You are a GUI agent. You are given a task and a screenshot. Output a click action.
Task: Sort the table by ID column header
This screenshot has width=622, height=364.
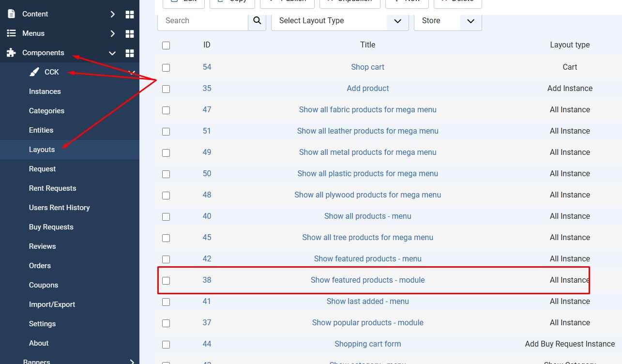(x=207, y=45)
